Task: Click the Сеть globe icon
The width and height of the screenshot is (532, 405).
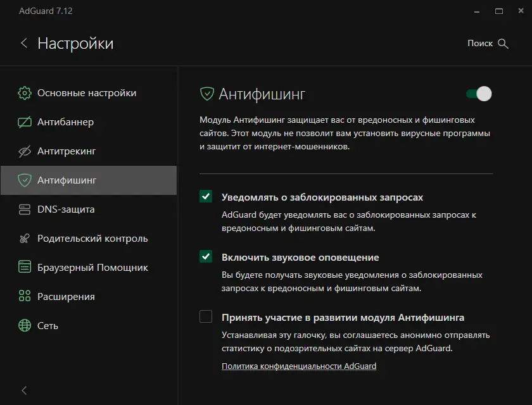Action: point(25,326)
